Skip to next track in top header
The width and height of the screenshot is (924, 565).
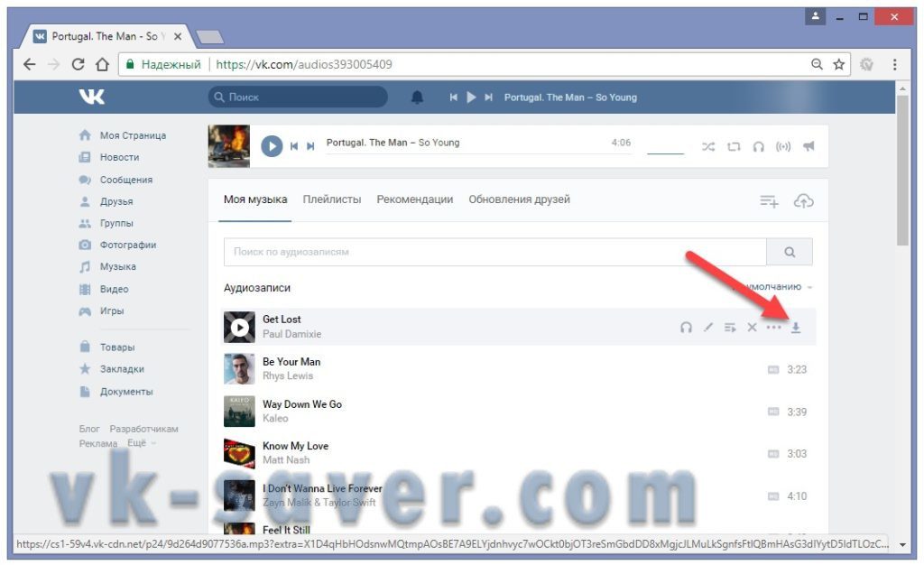coord(488,97)
